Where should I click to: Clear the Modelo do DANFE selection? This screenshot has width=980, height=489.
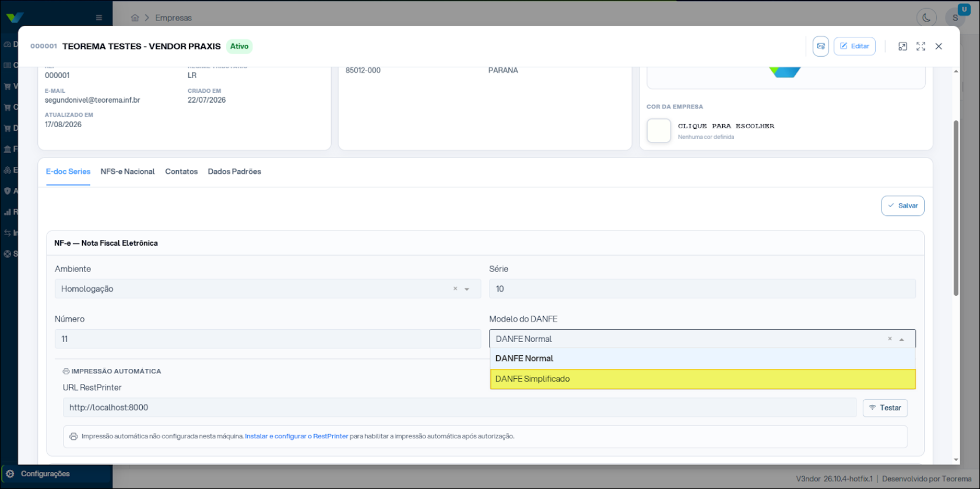coord(890,339)
